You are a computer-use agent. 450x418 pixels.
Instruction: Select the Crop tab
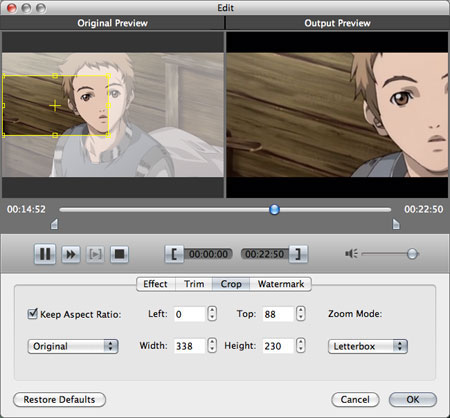pyautogui.click(x=231, y=284)
